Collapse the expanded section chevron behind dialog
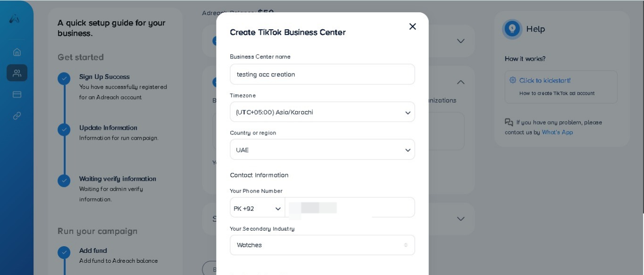Image resolution: width=644 pixels, height=275 pixels. 461,82
